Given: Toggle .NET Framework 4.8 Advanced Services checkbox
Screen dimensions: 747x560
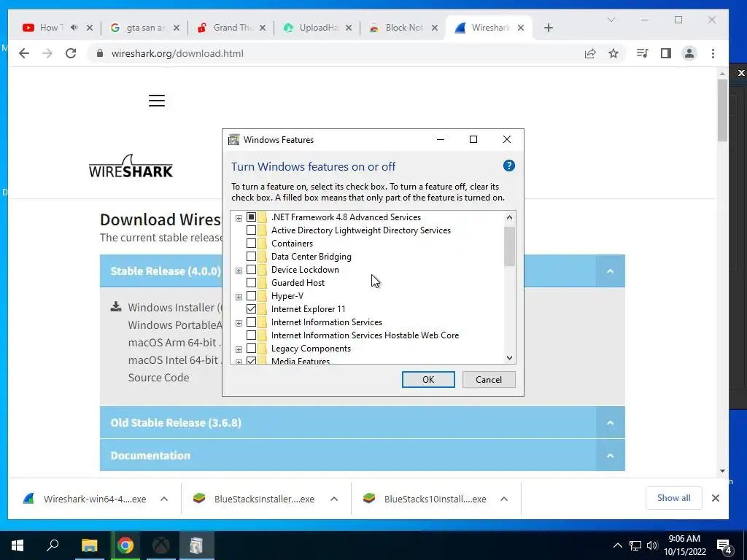Looking at the screenshot, I should 251,217.
